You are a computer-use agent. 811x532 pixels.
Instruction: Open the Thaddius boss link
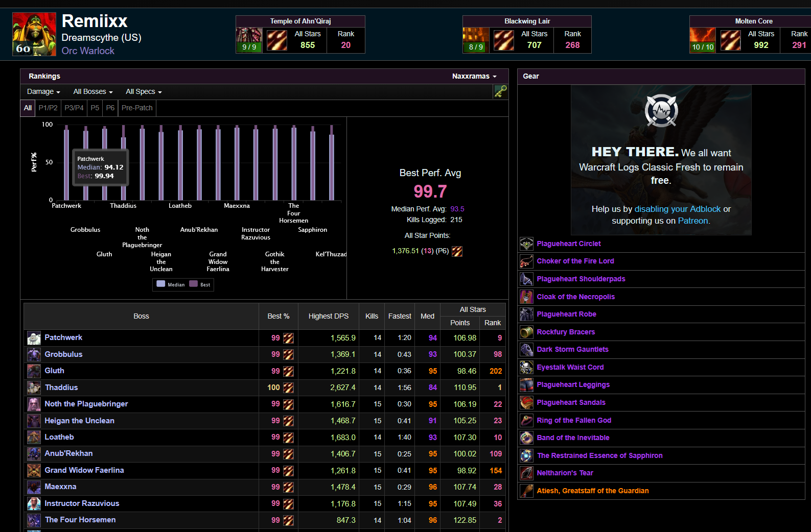coord(61,388)
